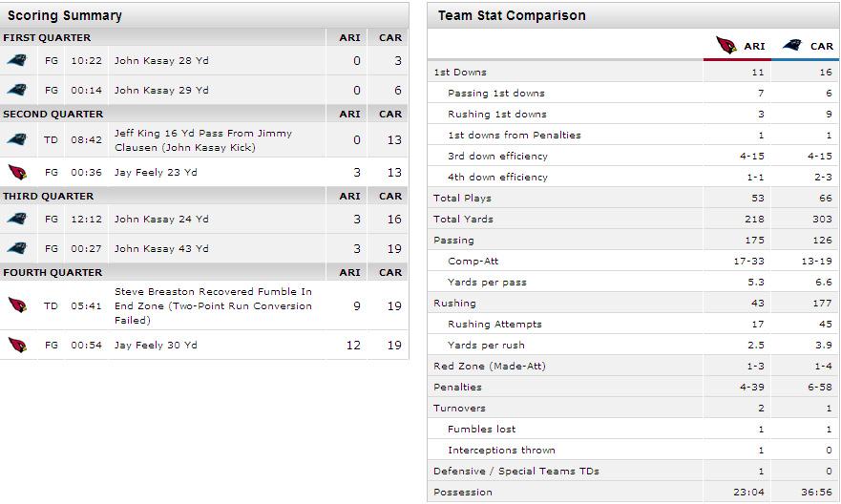
Task: Click the Scoring Summary panel title
Action: click(65, 15)
